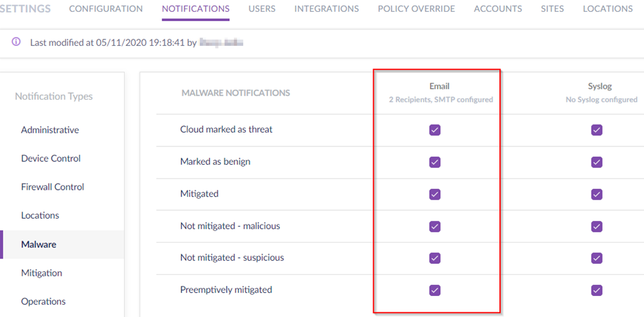Disable Syslog for Marked as benign
Screen dimensions: 644x317
pos(597,162)
